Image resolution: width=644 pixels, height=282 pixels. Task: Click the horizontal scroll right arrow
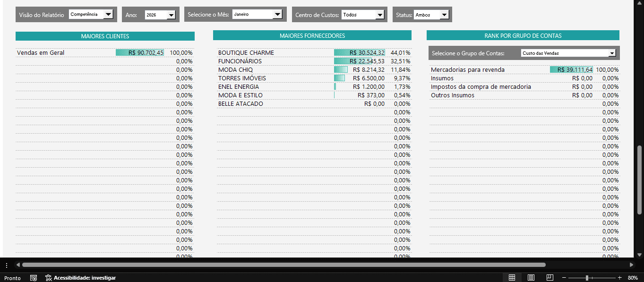click(631, 265)
